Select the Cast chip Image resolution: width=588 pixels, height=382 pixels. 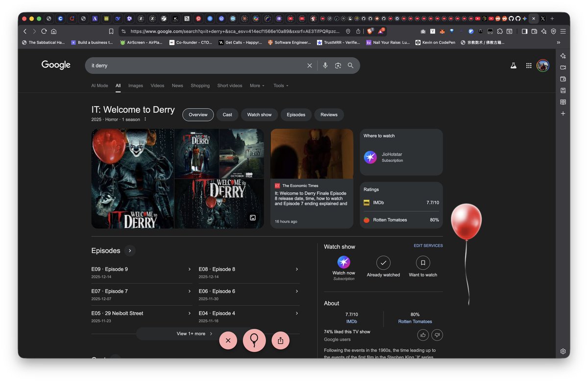pos(227,115)
